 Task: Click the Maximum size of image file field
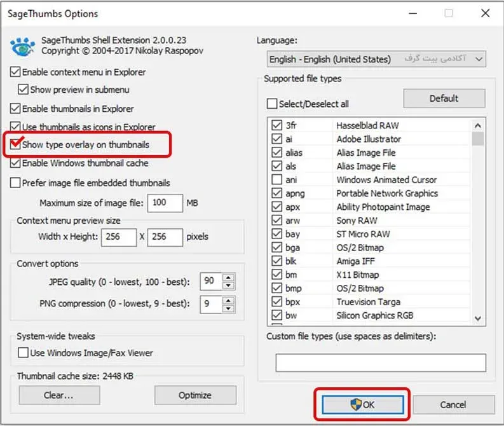165,203
